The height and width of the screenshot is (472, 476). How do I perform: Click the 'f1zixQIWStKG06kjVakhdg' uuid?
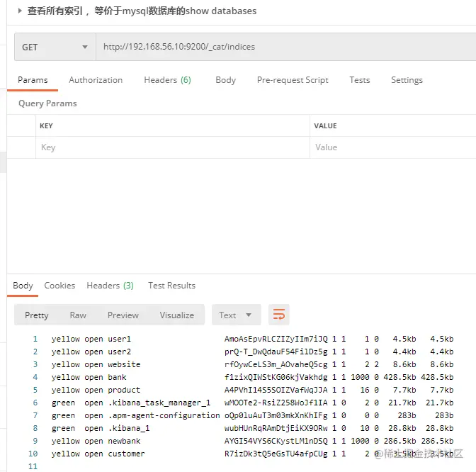[276, 377]
